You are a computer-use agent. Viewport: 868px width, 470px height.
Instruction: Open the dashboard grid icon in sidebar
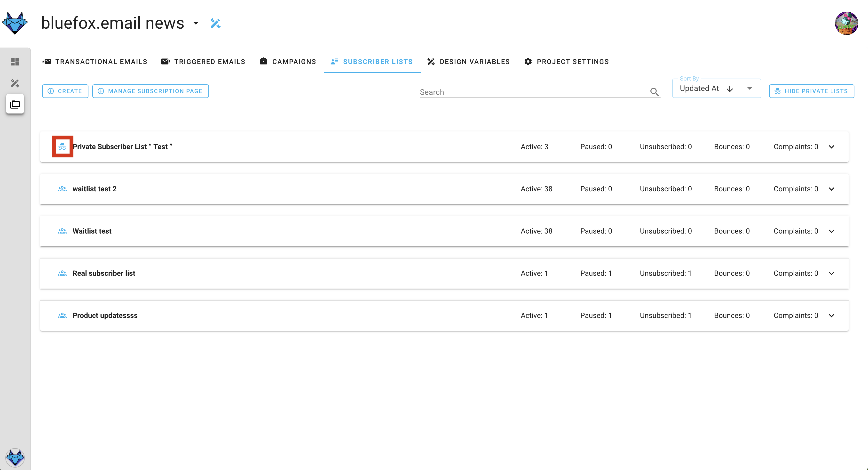(15, 62)
